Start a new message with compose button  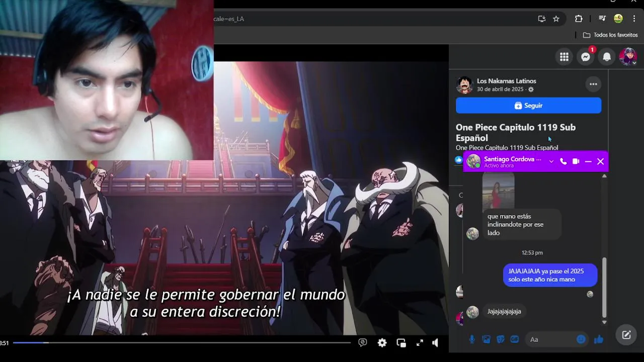pyautogui.click(x=626, y=335)
